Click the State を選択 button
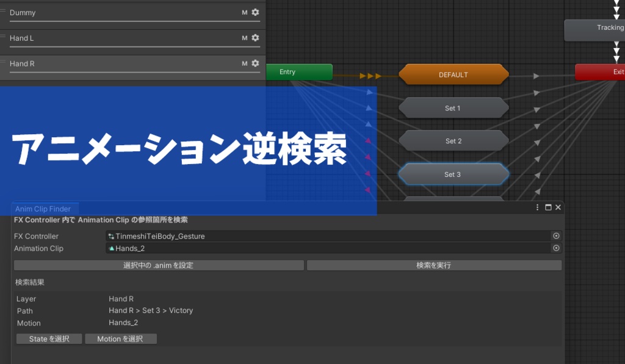The width and height of the screenshot is (625, 364). coord(49,338)
